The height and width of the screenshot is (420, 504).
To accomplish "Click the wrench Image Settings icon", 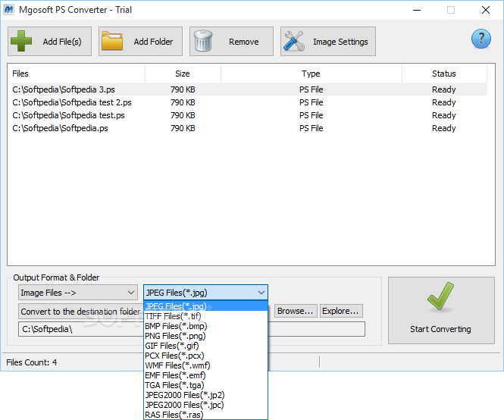I will 294,41.
